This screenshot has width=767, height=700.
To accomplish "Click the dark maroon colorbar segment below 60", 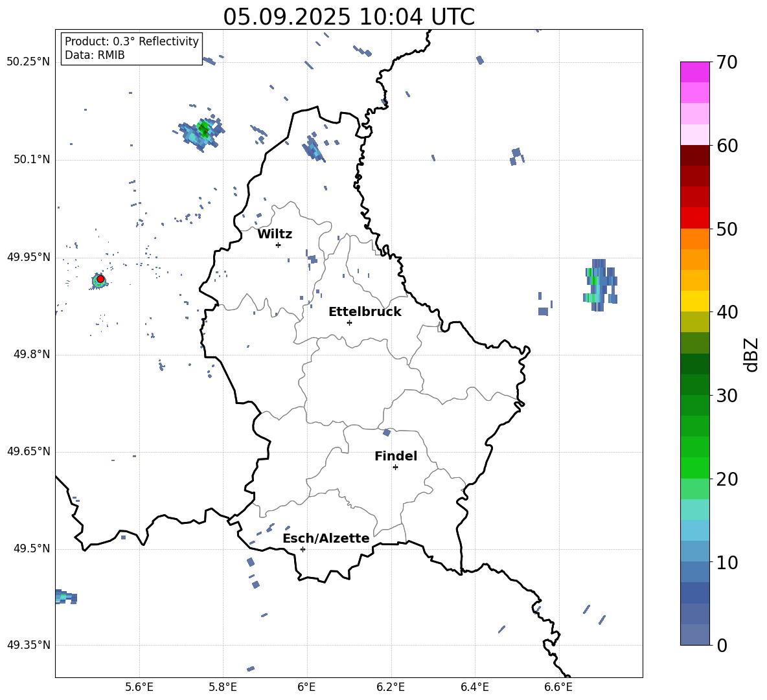I will pos(694,155).
